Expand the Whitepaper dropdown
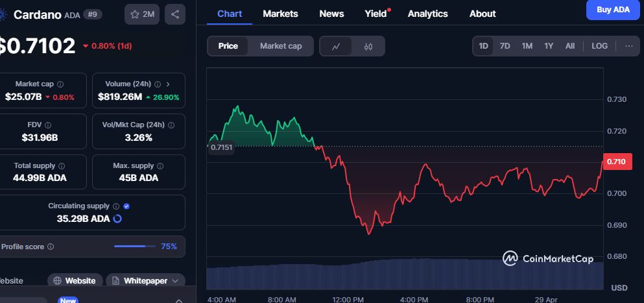 pyautogui.click(x=145, y=281)
